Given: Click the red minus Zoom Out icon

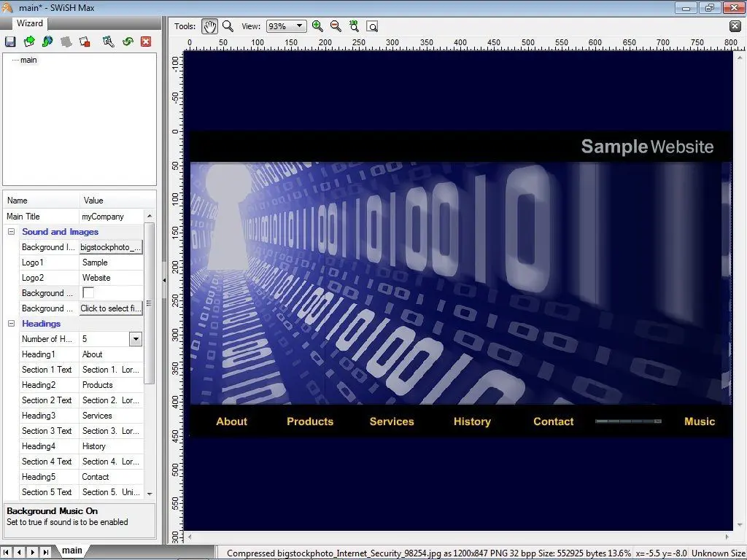Looking at the screenshot, I should [x=336, y=26].
